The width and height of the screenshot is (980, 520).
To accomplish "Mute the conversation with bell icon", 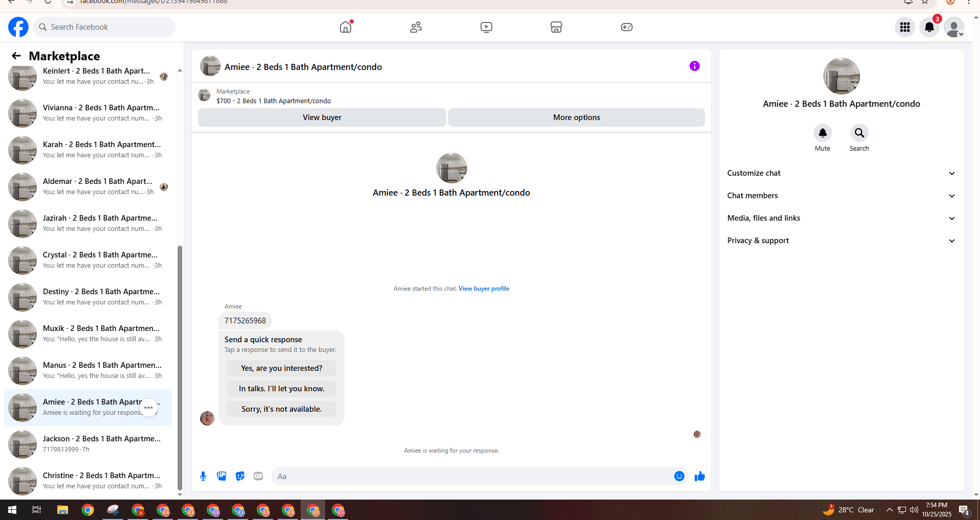I will 822,133.
